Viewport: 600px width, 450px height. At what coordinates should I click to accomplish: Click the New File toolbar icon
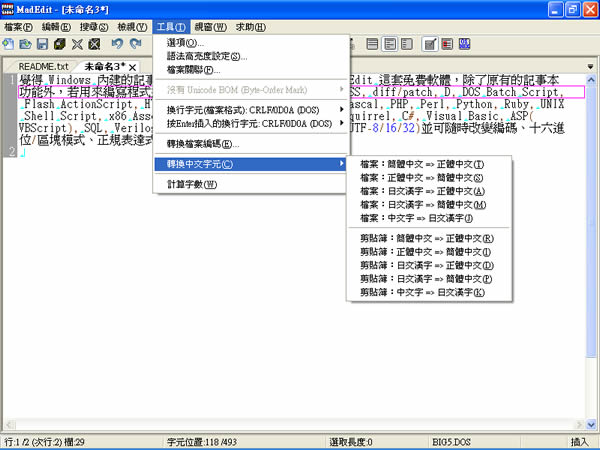pos(9,45)
